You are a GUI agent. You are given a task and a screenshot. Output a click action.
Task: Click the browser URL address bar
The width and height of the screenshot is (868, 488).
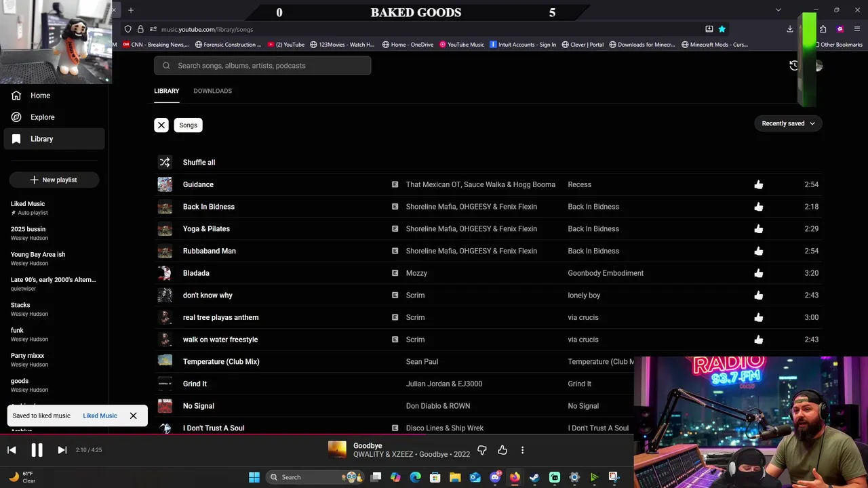click(427, 29)
